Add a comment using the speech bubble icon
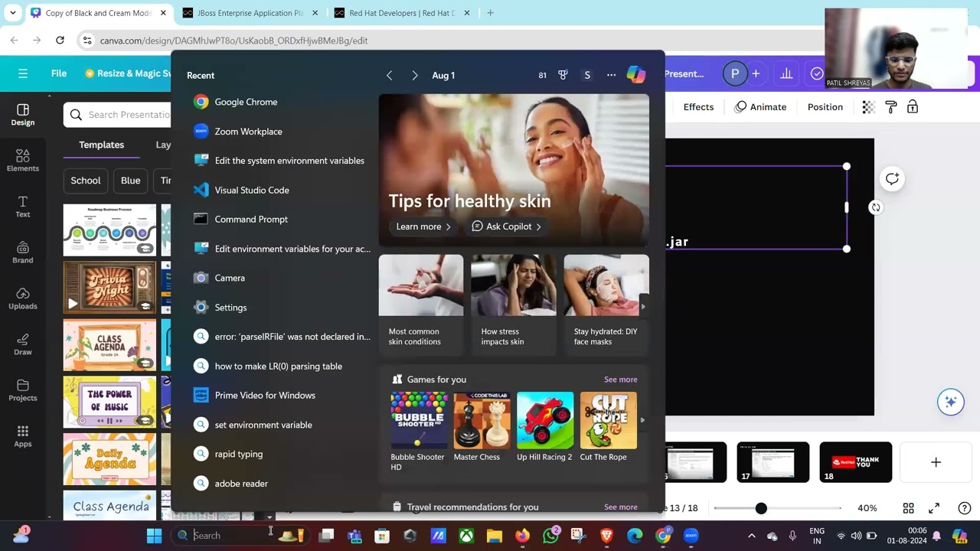The width and height of the screenshot is (980, 551). pyautogui.click(x=892, y=179)
